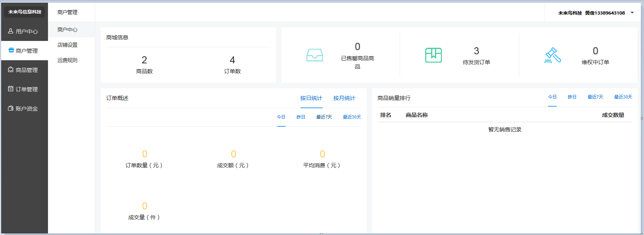Switch to 按月统计 tab in order overview
This screenshot has width=644, height=235.
[344, 98]
